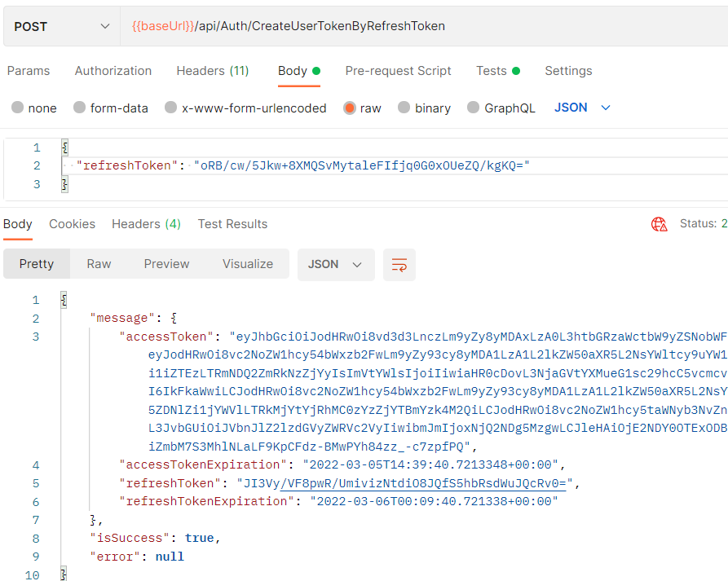Open the Authorization request tab
Image resolution: width=728 pixels, height=581 pixels.
click(x=113, y=71)
